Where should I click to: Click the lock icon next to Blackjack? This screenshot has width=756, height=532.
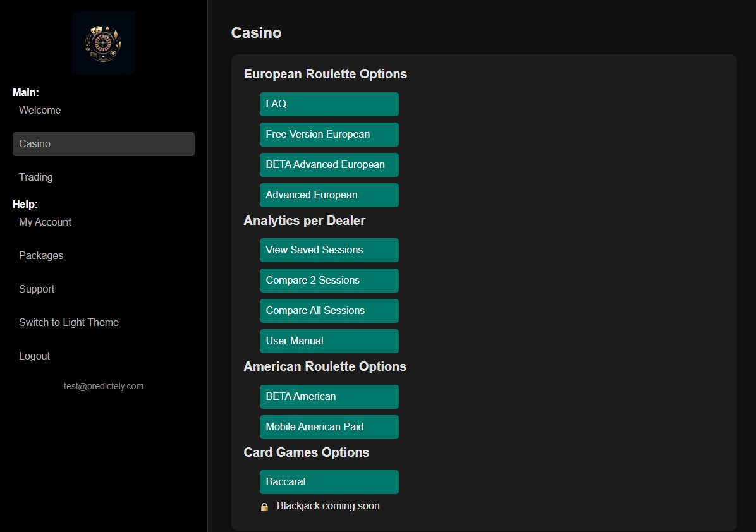point(264,505)
